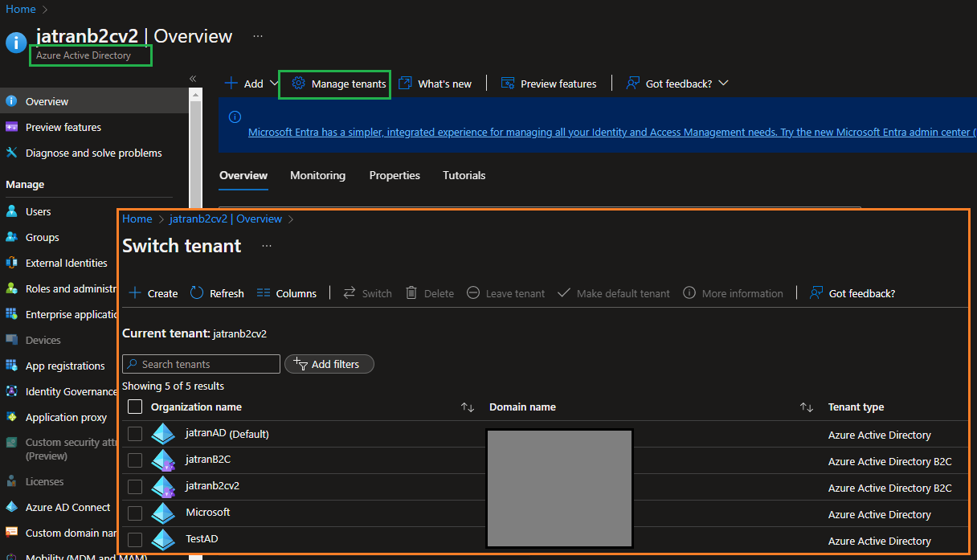Open Azure AD Connect icon
Image resolution: width=977 pixels, height=560 pixels.
(x=11, y=507)
